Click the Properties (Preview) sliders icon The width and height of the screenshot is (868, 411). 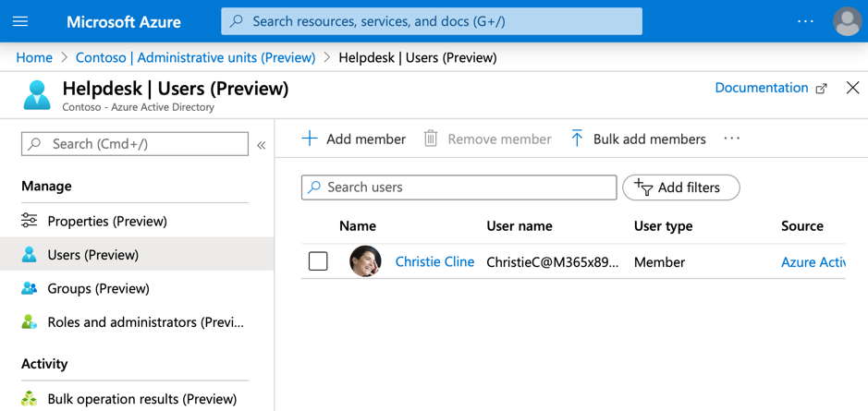29,221
